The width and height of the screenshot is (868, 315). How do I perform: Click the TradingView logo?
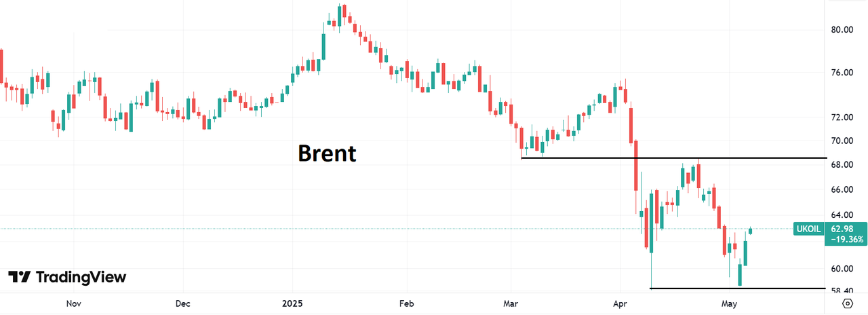click(67, 277)
